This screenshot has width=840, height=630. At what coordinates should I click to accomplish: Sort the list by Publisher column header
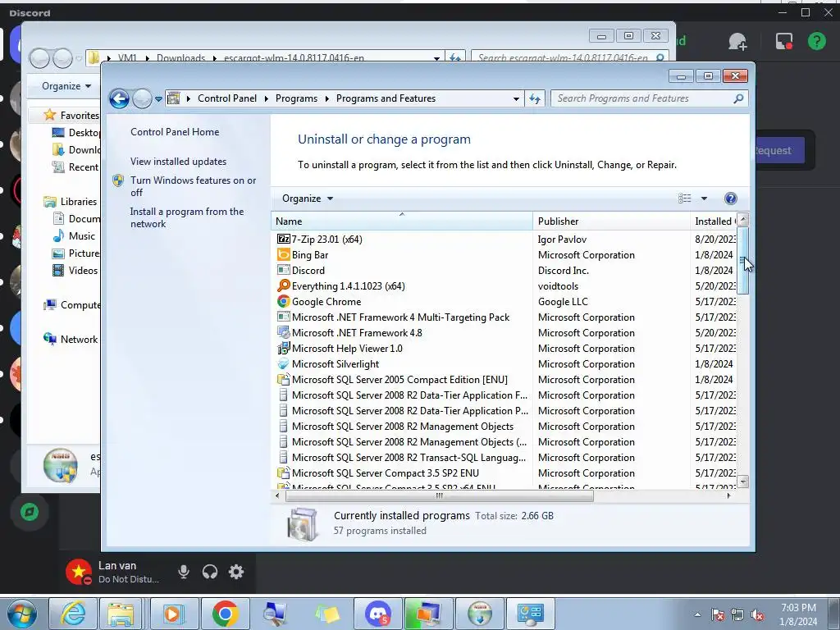[x=611, y=221]
